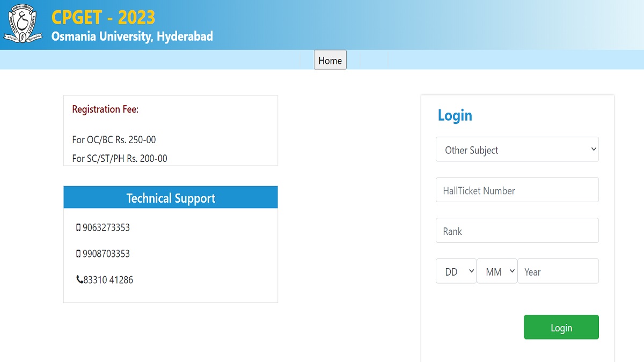Viewport: 644px width, 362px height.
Task: Click the SC/ST/PH Rs. 200-00 fee line
Action: [120, 159]
